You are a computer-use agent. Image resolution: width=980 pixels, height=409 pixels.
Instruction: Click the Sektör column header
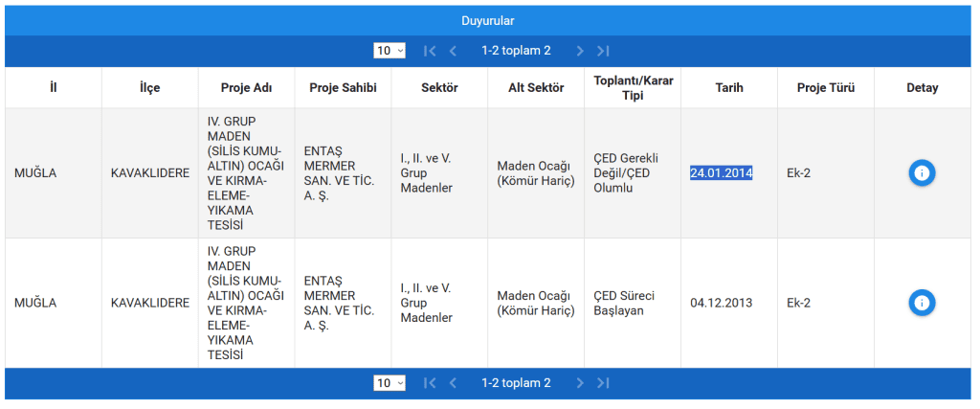(439, 88)
